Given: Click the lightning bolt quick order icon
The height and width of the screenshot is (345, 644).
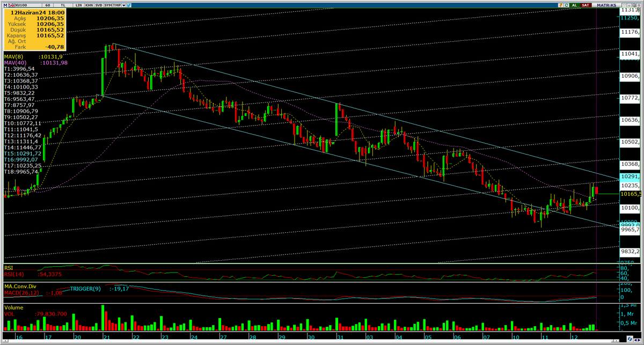Looking at the screenshot, I should tap(561, 5).
